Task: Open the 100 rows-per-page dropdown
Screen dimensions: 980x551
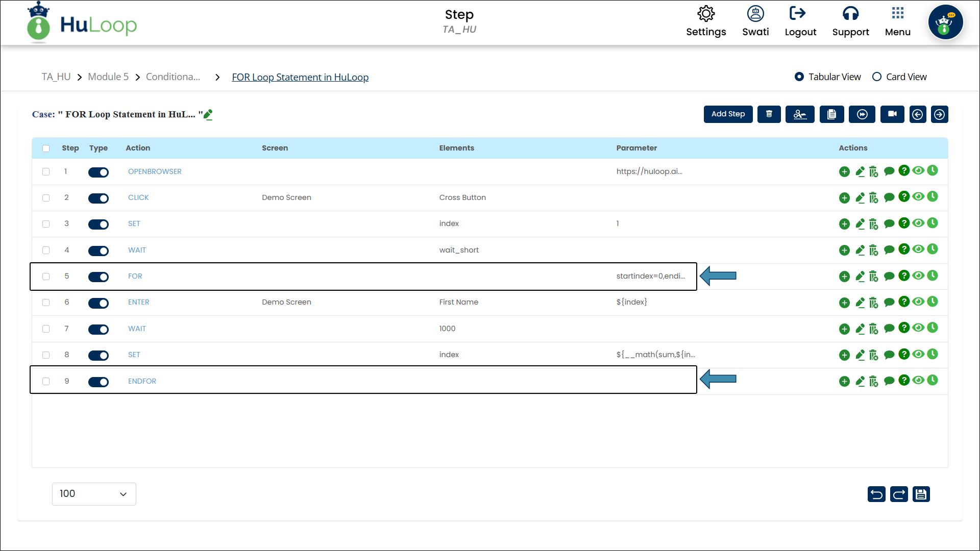Action: [94, 494]
